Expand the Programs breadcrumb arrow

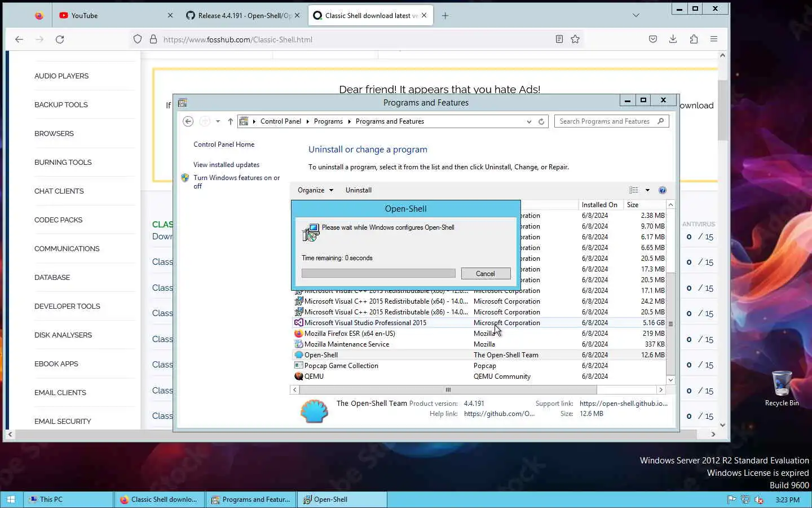coord(350,121)
